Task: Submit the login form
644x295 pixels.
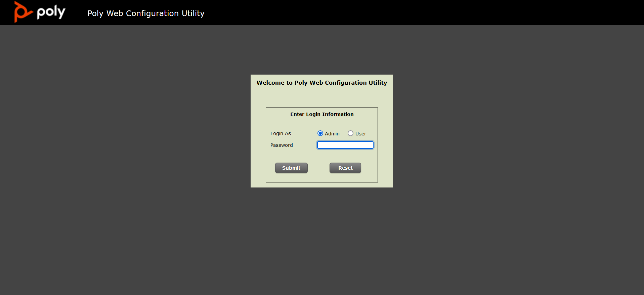Action: coord(291,168)
